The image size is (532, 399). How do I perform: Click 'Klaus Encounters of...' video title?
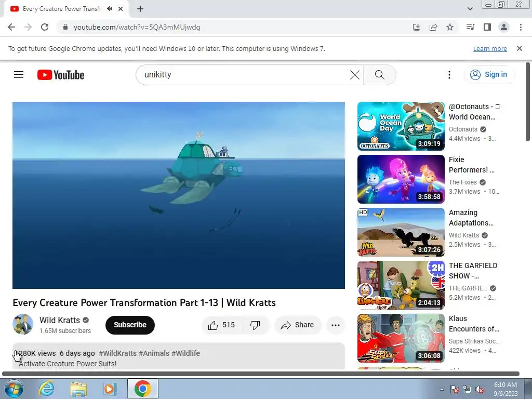click(x=474, y=323)
